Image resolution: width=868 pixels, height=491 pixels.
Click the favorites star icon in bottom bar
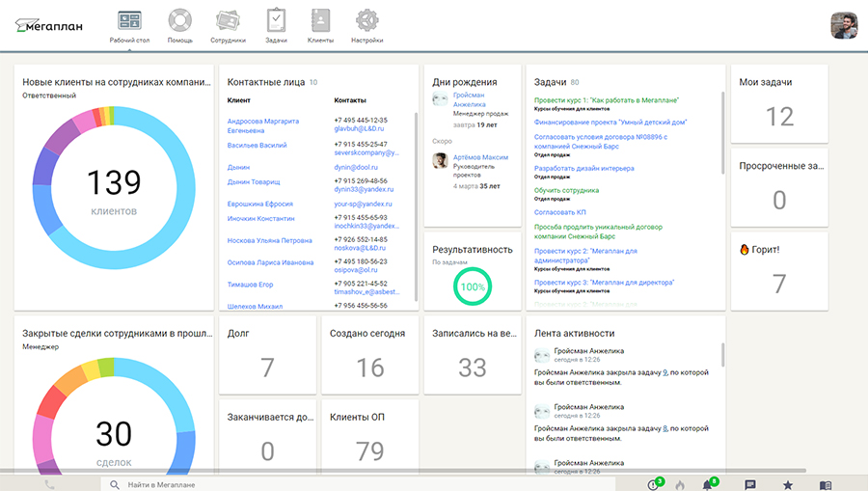(x=788, y=484)
